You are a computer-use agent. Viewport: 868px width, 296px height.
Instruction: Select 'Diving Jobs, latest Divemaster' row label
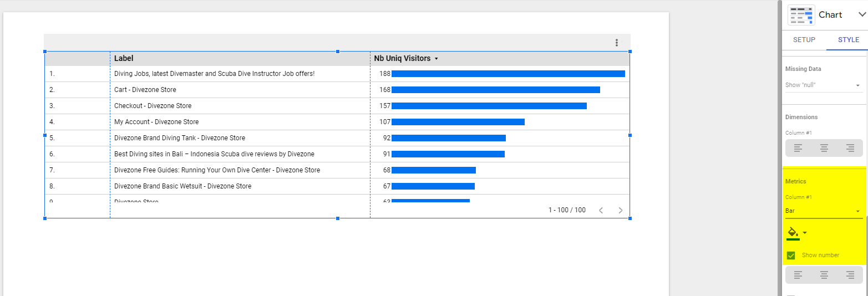click(x=214, y=74)
